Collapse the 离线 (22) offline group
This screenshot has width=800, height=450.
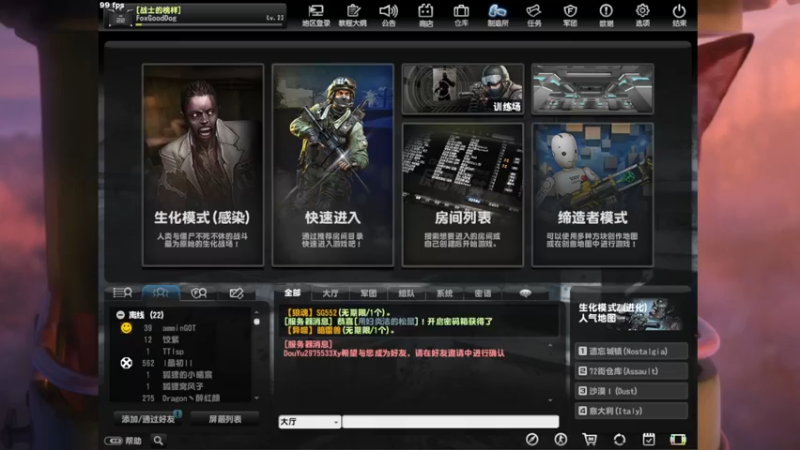(120, 315)
